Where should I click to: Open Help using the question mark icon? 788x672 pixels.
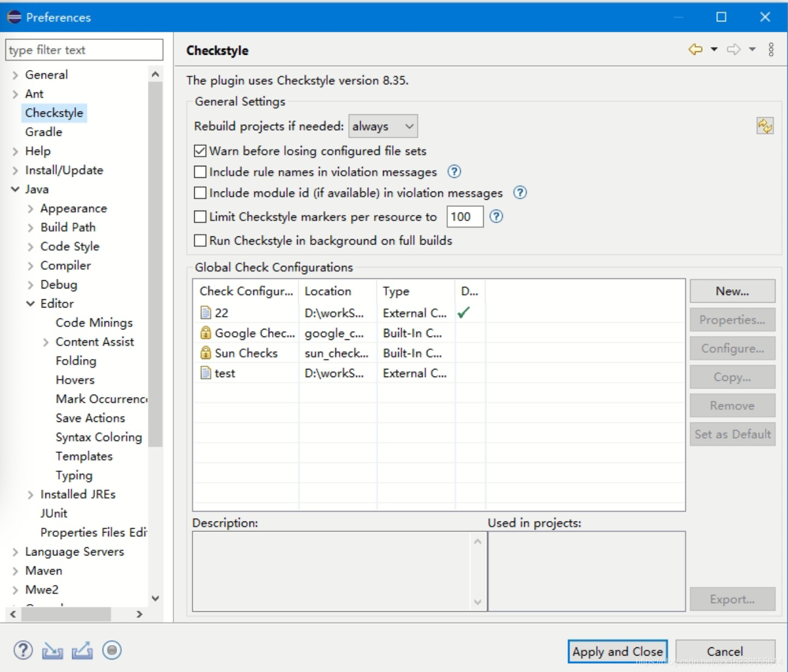[23, 651]
